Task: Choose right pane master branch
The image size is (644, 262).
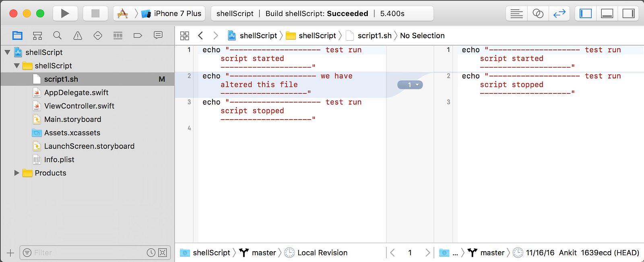Action: [486, 253]
